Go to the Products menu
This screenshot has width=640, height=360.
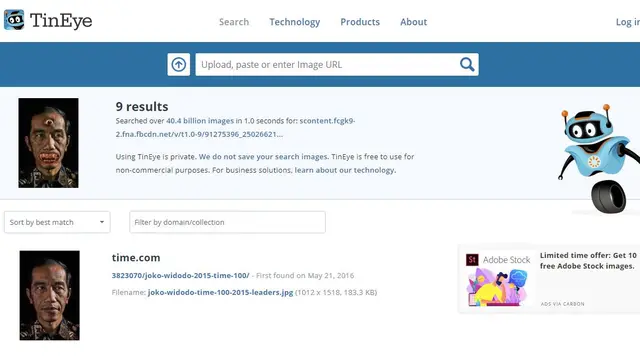coord(360,22)
